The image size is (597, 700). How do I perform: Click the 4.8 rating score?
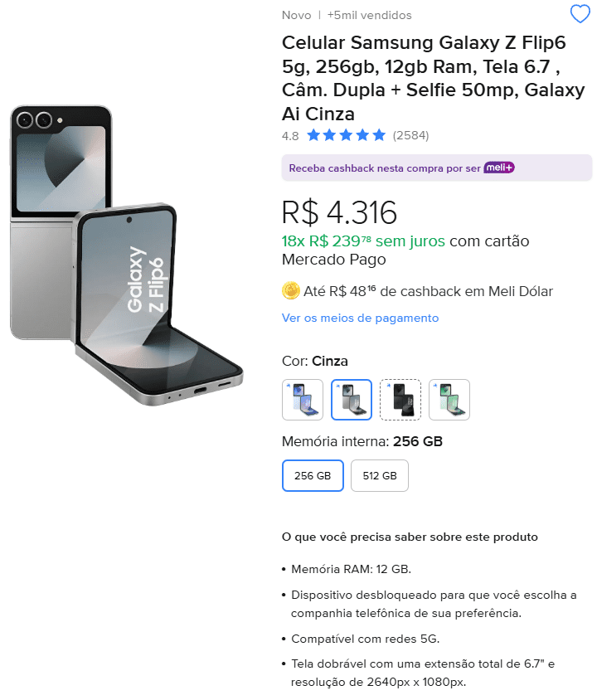pyautogui.click(x=290, y=136)
